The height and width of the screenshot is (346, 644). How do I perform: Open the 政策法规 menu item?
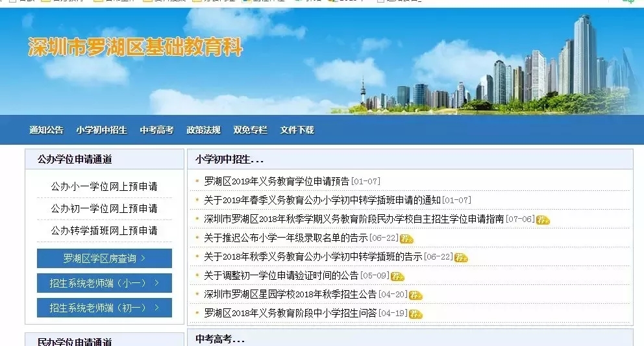coord(203,130)
